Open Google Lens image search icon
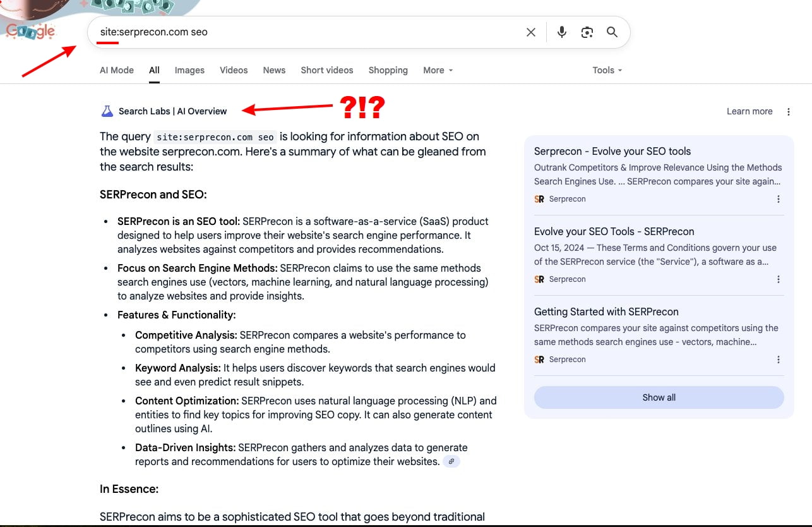 click(587, 32)
